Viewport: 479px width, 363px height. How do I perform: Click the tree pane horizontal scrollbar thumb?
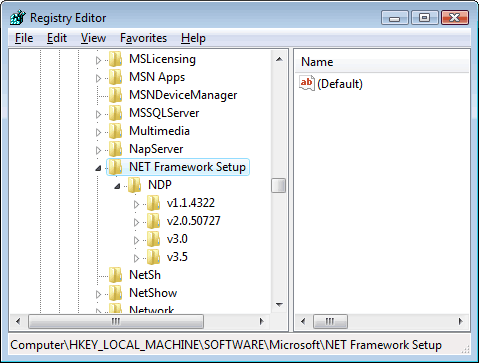[116, 322]
